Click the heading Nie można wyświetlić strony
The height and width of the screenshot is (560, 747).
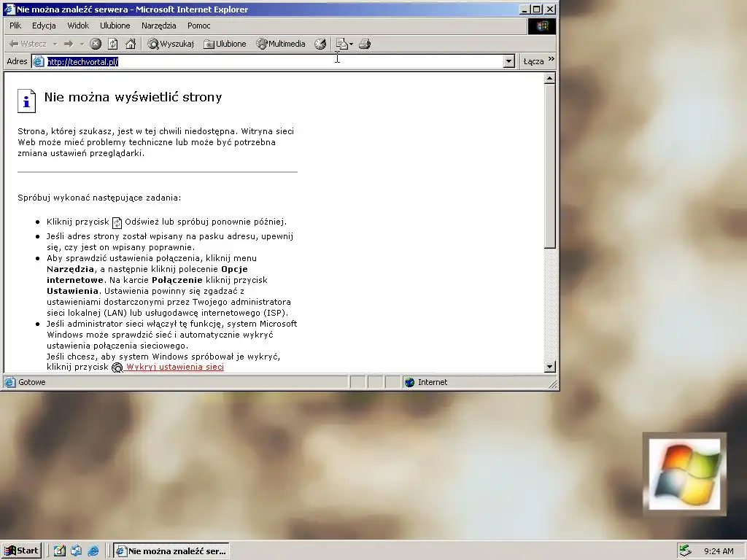click(x=133, y=97)
